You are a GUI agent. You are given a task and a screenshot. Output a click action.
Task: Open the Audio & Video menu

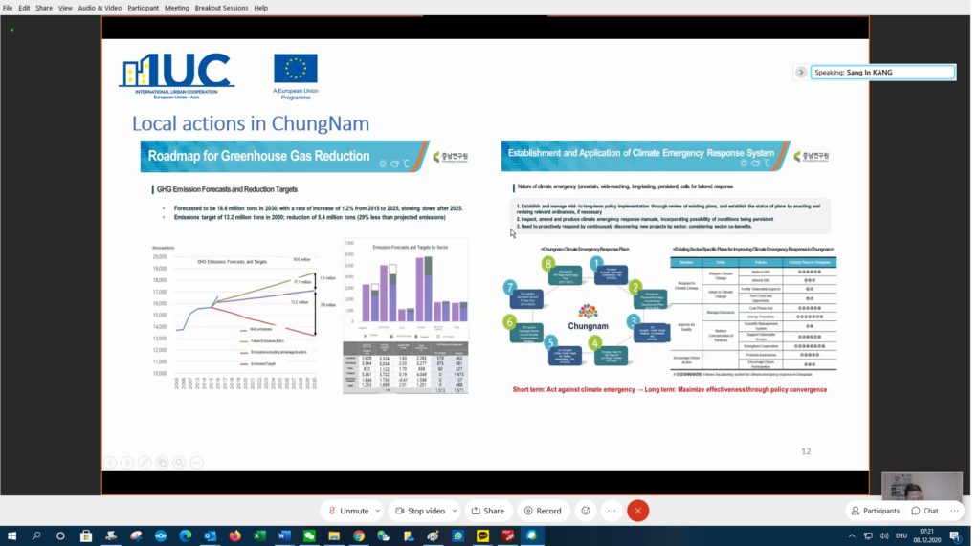click(x=100, y=8)
